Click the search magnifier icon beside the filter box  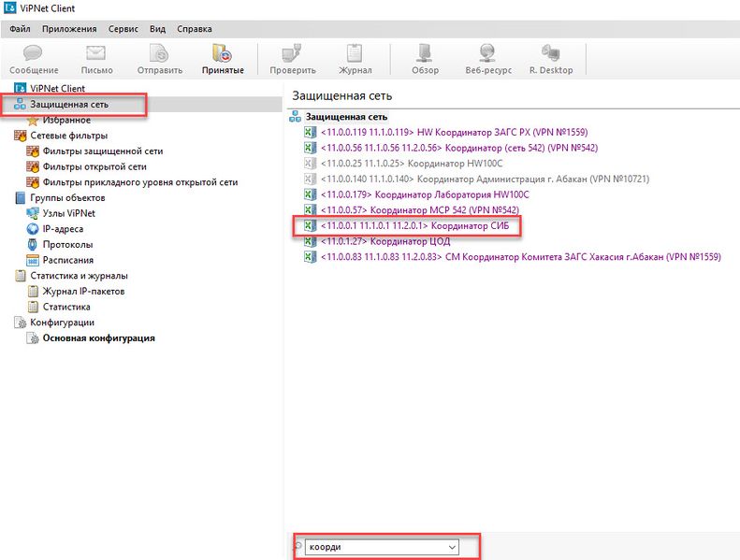point(297,546)
